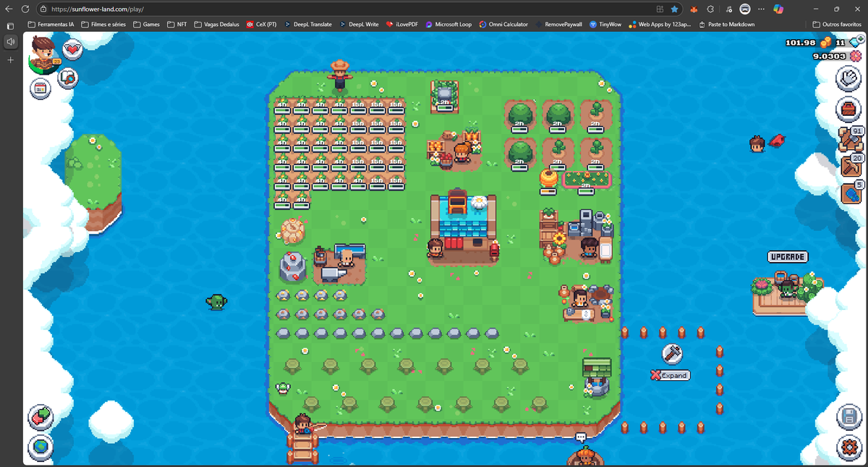868x467 pixels.
Task: Select the blue item slot showing 5
Action: [851, 193]
